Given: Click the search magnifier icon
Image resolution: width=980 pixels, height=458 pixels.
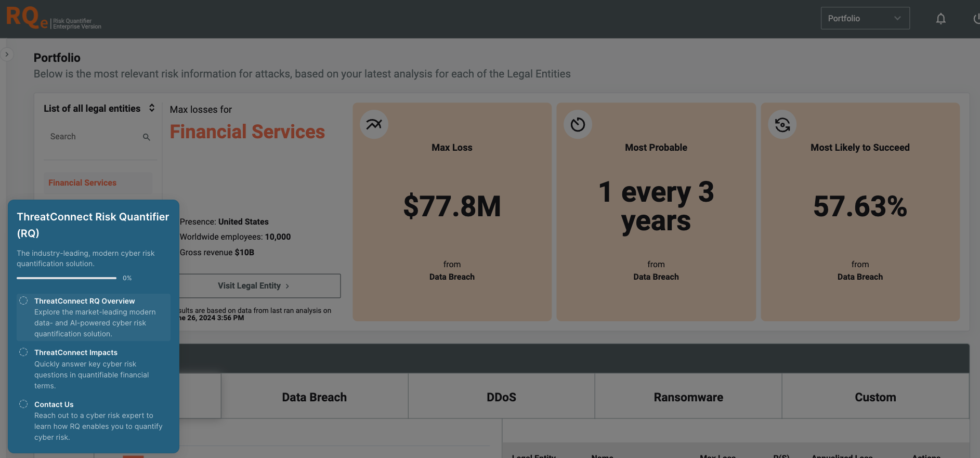Looking at the screenshot, I should tap(147, 137).
